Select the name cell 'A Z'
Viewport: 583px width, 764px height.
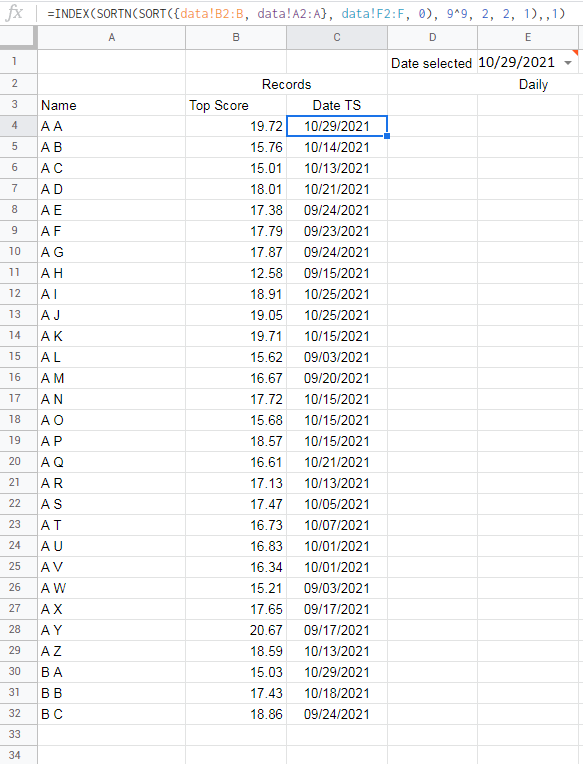(112, 650)
